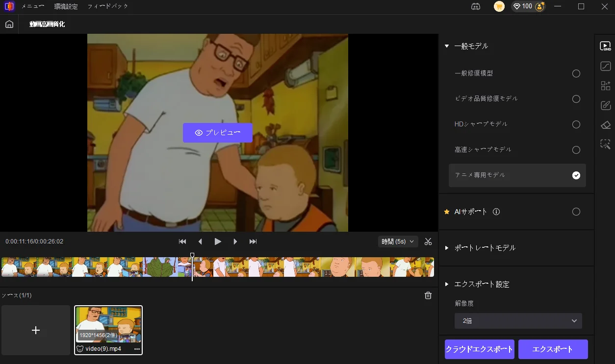Open the UHD video enhancement tool
The width and height of the screenshot is (615, 364).
(x=606, y=46)
